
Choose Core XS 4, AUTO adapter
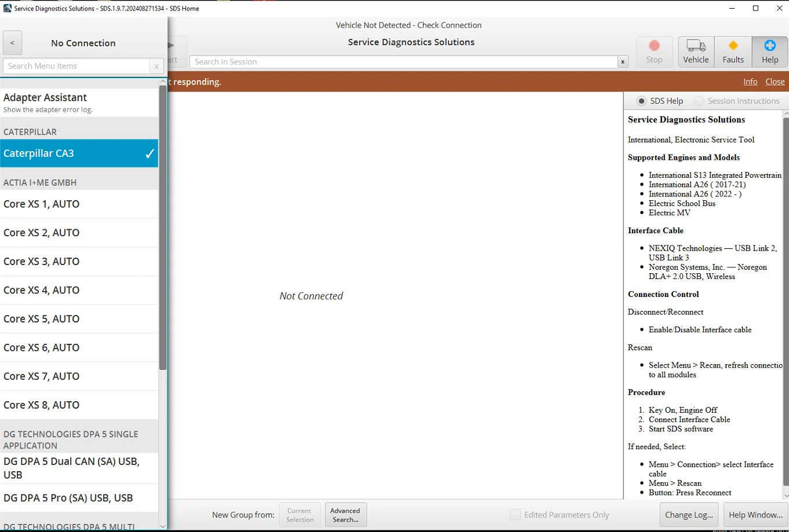point(79,290)
